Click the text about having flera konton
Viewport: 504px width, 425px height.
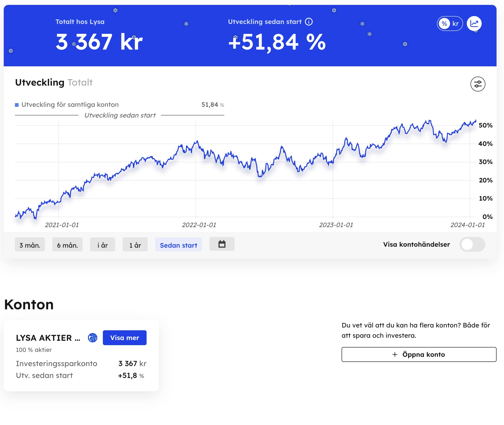point(416,330)
